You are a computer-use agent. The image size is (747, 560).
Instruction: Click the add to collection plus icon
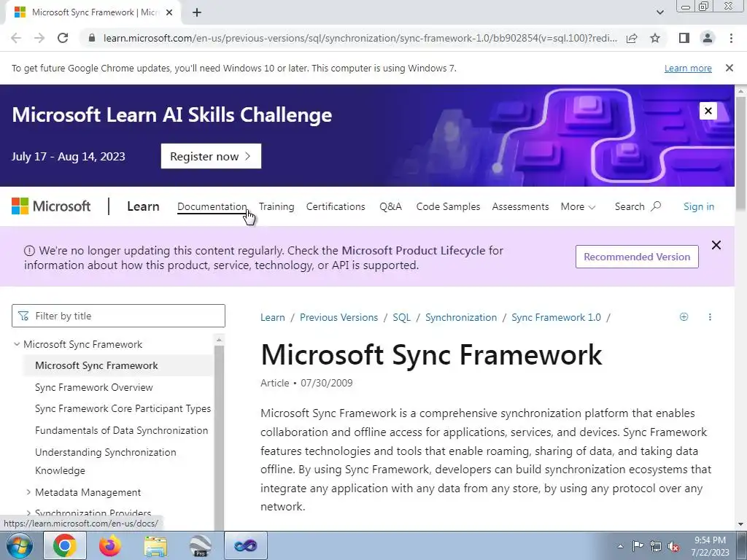coord(684,317)
